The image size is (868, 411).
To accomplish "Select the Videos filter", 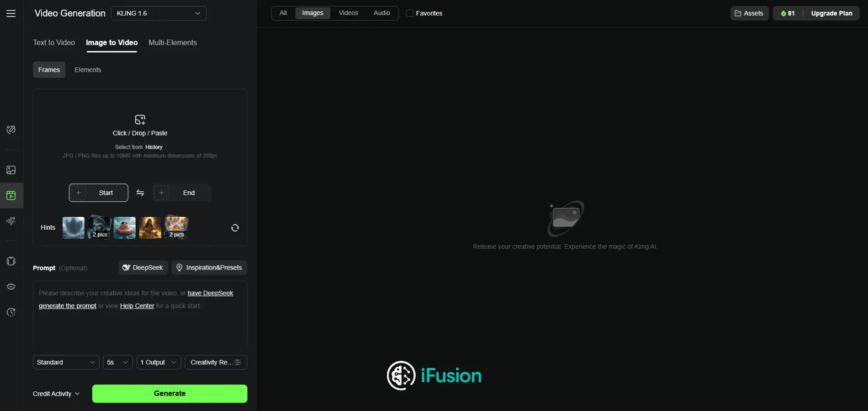I will [x=348, y=13].
